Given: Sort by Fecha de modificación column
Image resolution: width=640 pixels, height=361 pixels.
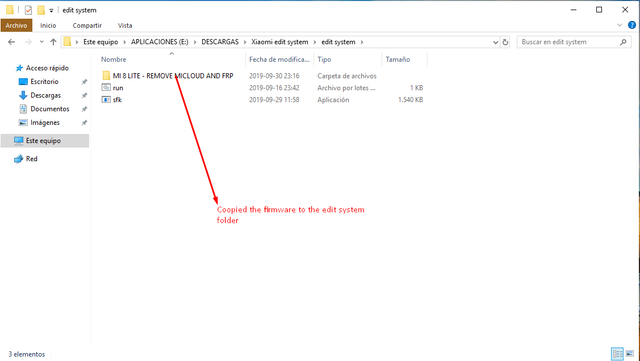Looking at the screenshot, I should coord(279,59).
